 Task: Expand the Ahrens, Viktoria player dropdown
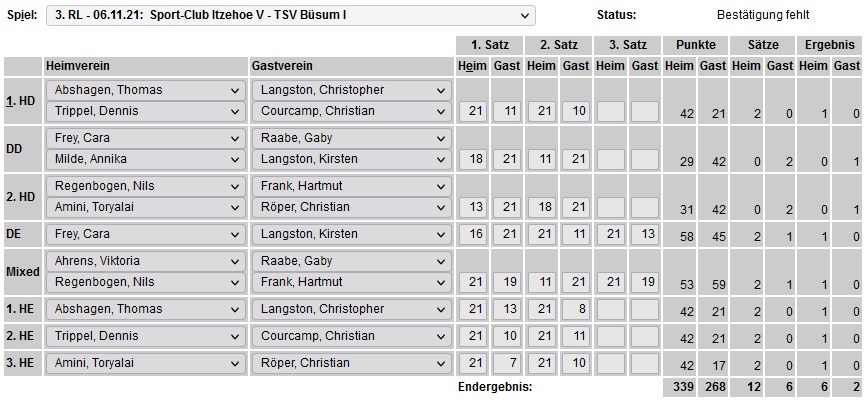pyautogui.click(x=145, y=261)
